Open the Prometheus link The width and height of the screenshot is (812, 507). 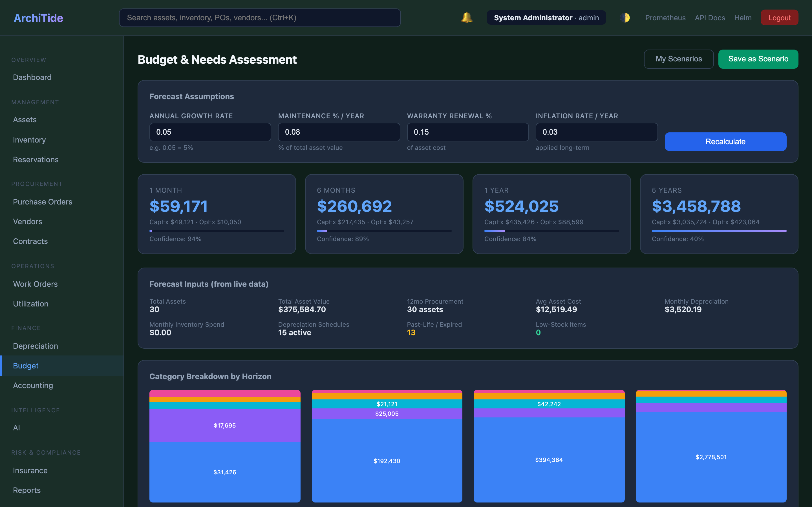[x=665, y=17]
